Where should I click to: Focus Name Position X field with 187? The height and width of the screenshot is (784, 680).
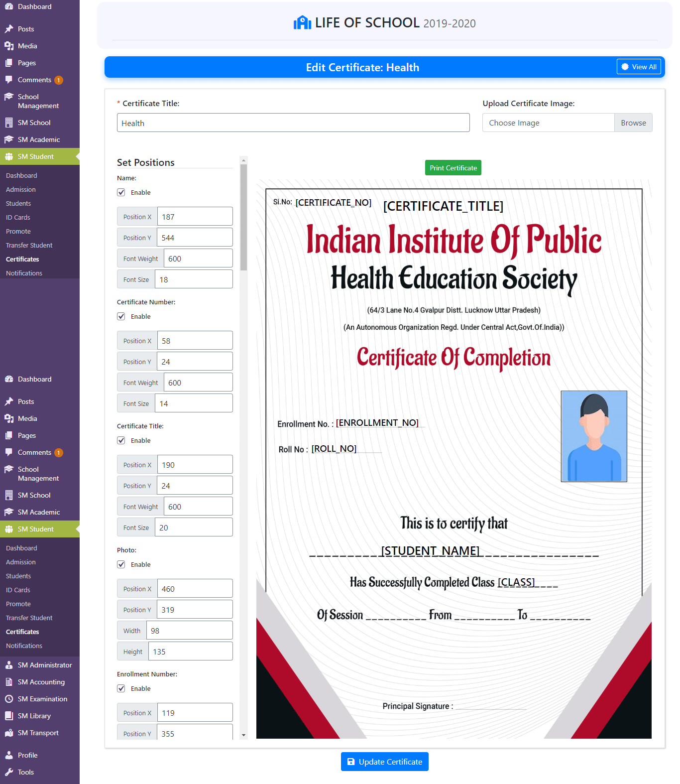point(195,217)
